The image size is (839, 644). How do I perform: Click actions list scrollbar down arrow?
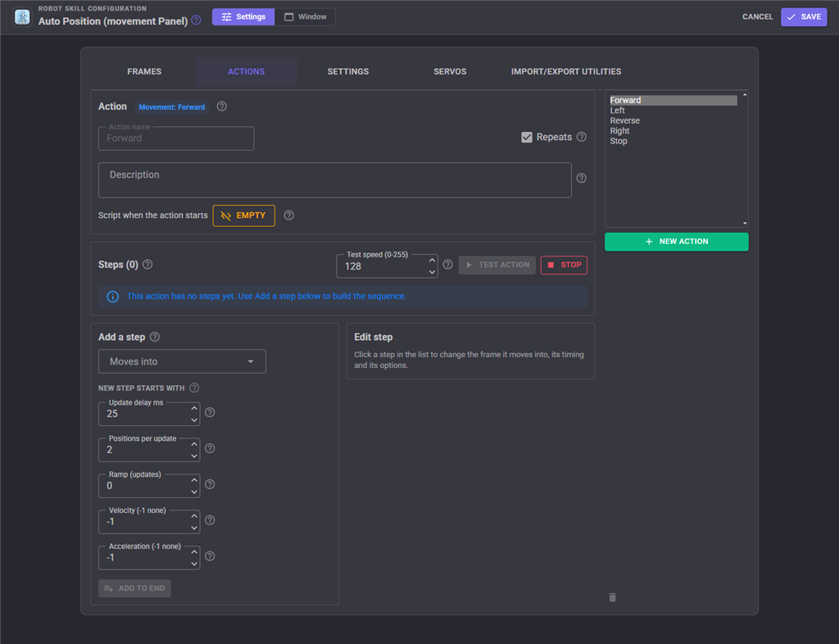coord(744,223)
